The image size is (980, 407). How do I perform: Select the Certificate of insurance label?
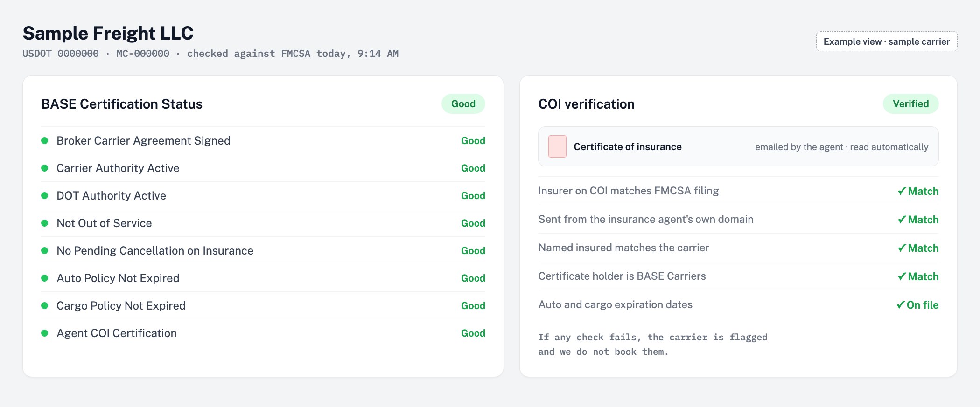pyautogui.click(x=628, y=146)
